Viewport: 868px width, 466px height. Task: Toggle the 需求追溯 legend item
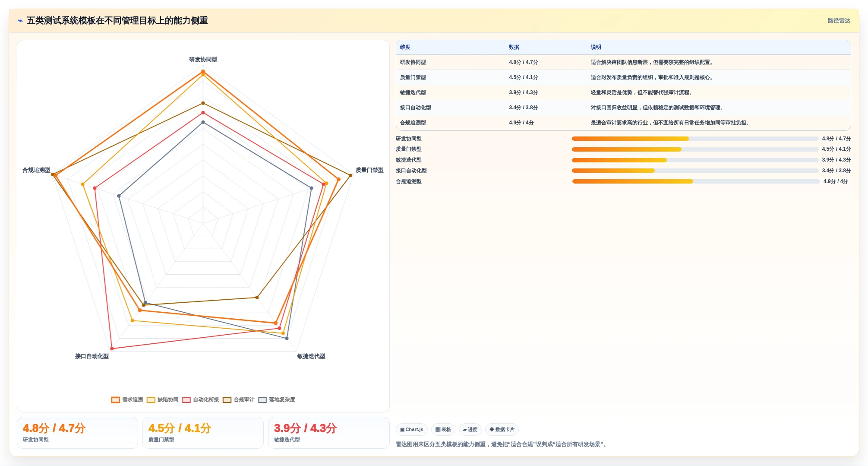point(127,399)
